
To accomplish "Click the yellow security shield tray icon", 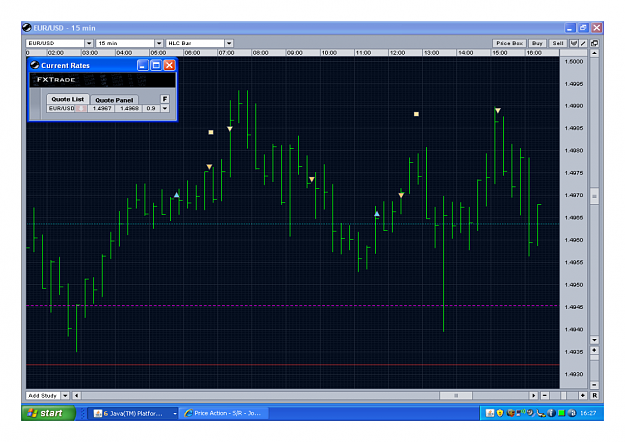I will [x=500, y=413].
